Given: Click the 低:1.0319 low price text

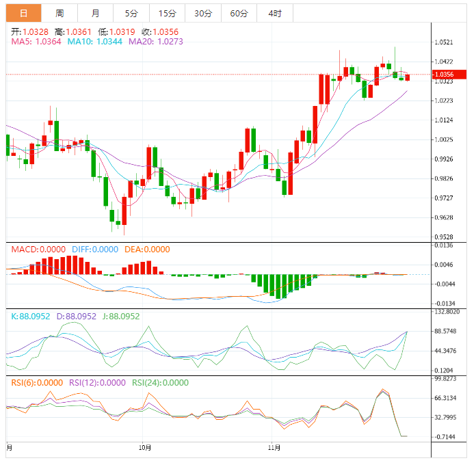Looking at the screenshot, I should [x=116, y=32].
